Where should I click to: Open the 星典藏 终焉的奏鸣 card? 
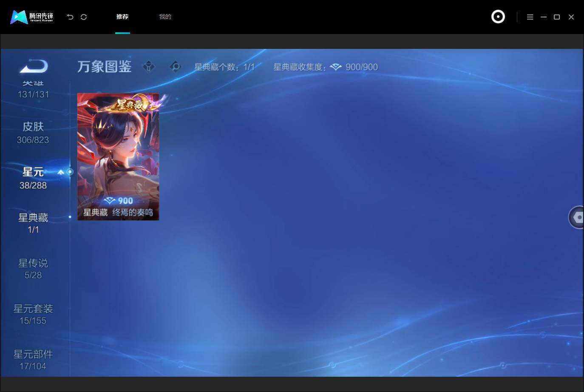(x=118, y=156)
